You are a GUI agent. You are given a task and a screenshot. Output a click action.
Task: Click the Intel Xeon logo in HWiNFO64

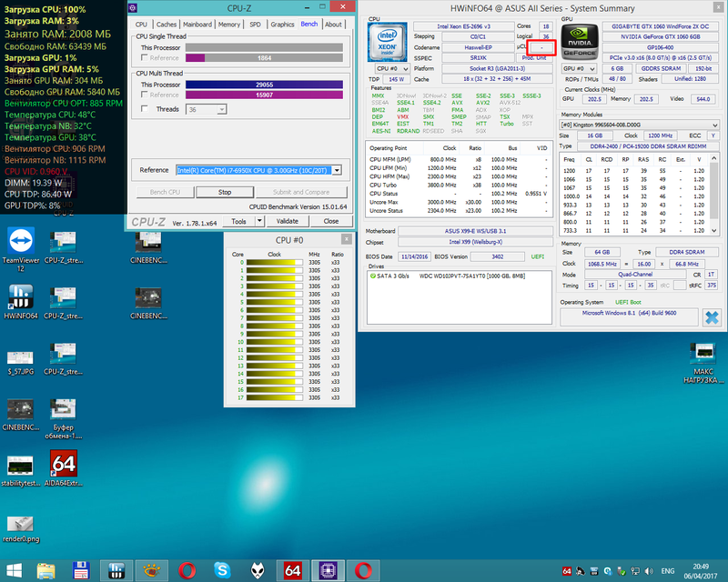click(387, 42)
